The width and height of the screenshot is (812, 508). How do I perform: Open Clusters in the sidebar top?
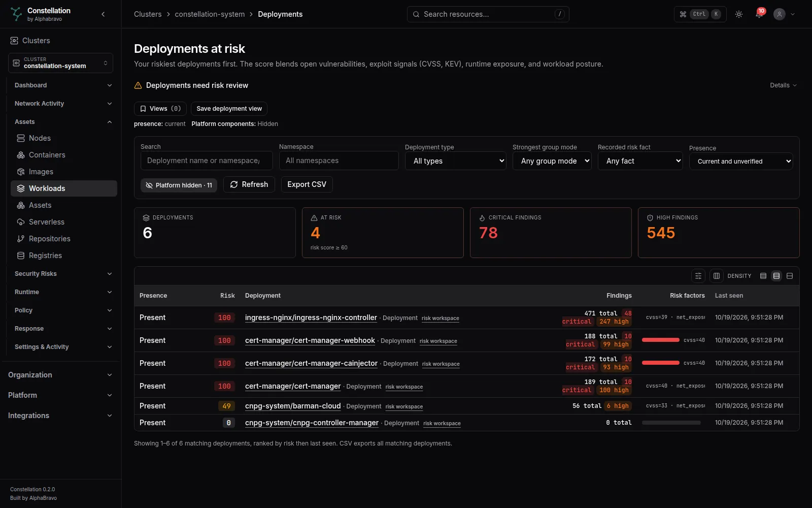pos(61,41)
